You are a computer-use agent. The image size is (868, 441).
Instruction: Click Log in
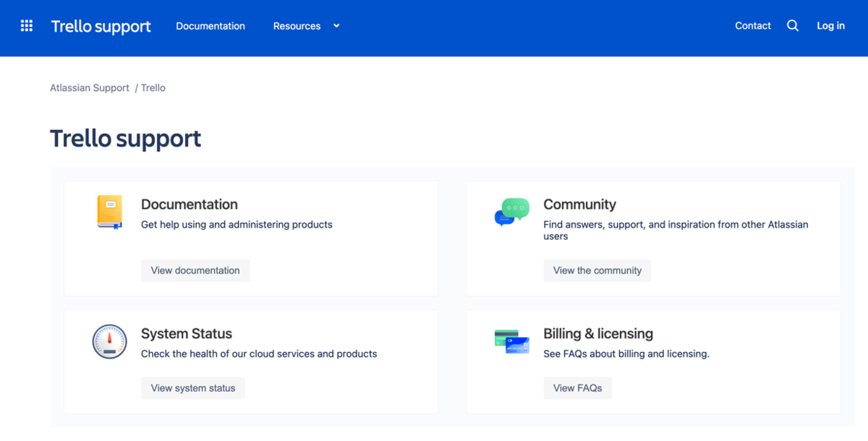pos(830,26)
